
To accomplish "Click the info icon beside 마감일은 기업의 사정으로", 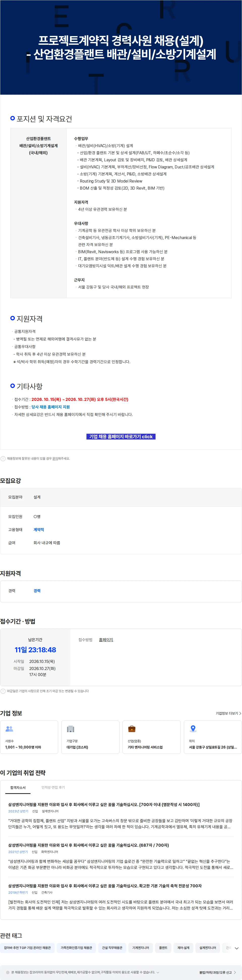I will [3, 691].
